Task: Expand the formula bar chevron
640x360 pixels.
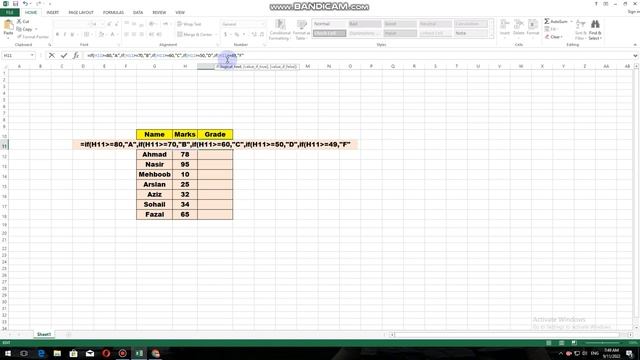Action: pyautogui.click(x=635, y=56)
